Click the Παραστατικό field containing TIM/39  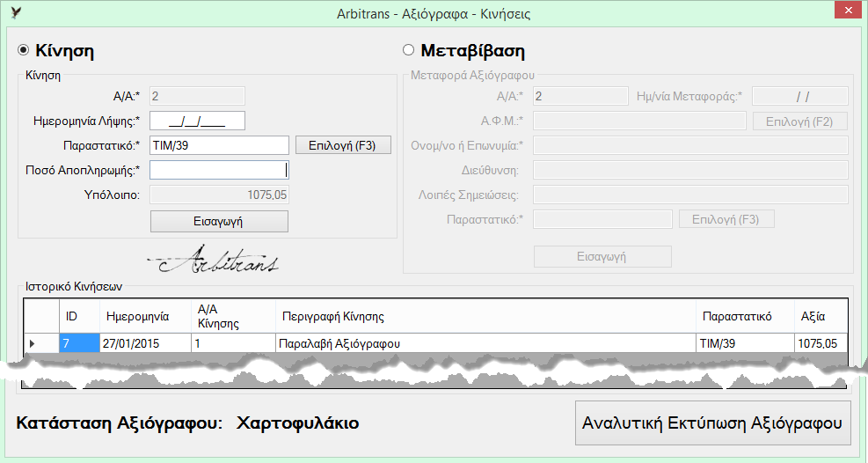219,145
